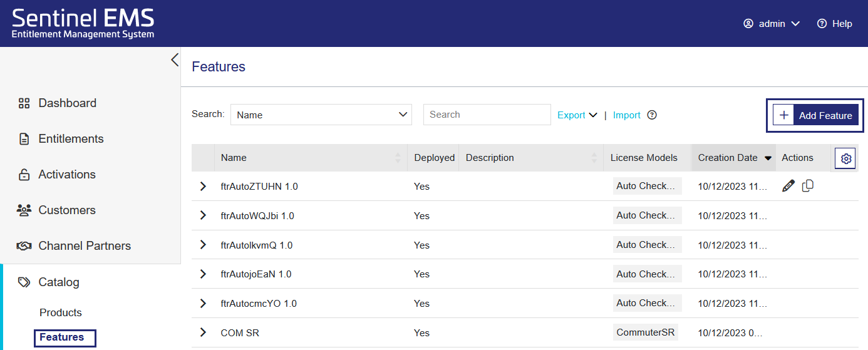
Task: Open the admin user menu
Action: (772, 24)
